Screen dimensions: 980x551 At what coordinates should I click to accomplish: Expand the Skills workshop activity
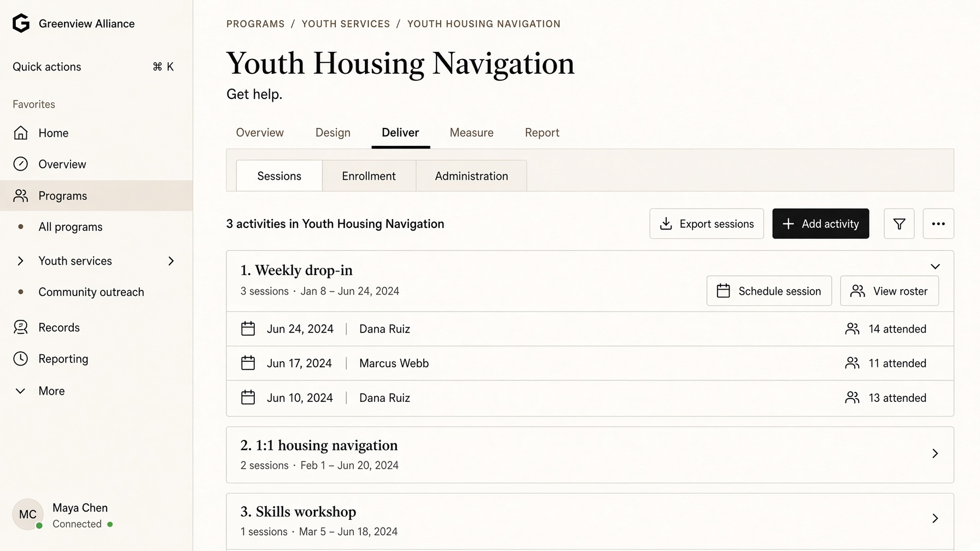point(935,518)
